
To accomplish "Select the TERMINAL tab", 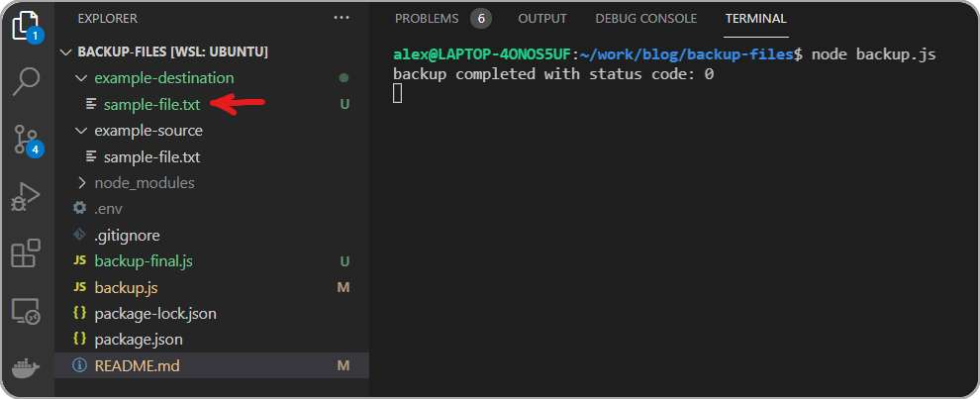I will pos(755,19).
